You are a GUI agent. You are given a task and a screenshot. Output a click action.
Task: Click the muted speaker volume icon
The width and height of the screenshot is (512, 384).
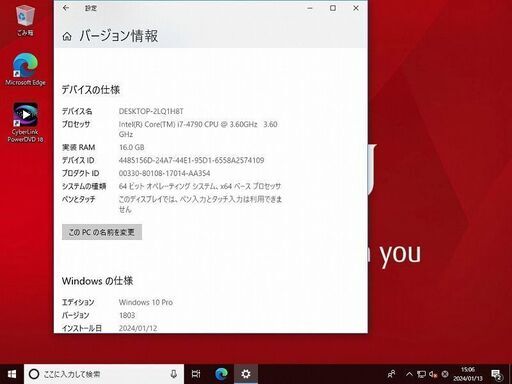[433, 374]
